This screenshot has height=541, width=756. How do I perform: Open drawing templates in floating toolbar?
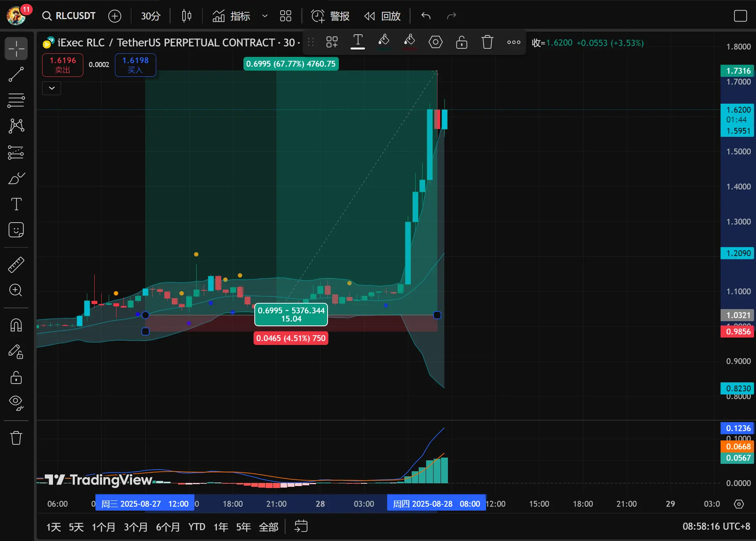point(332,42)
